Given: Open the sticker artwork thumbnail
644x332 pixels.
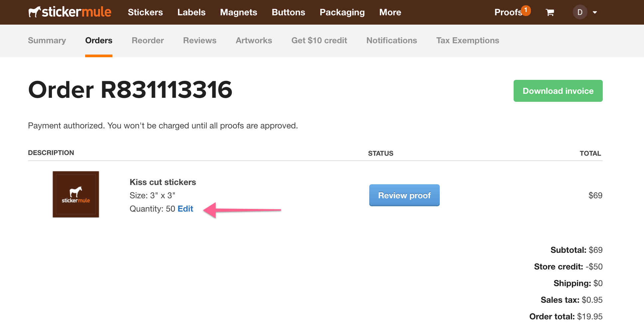Looking at the screenshot, I should (x=76, y=194).
